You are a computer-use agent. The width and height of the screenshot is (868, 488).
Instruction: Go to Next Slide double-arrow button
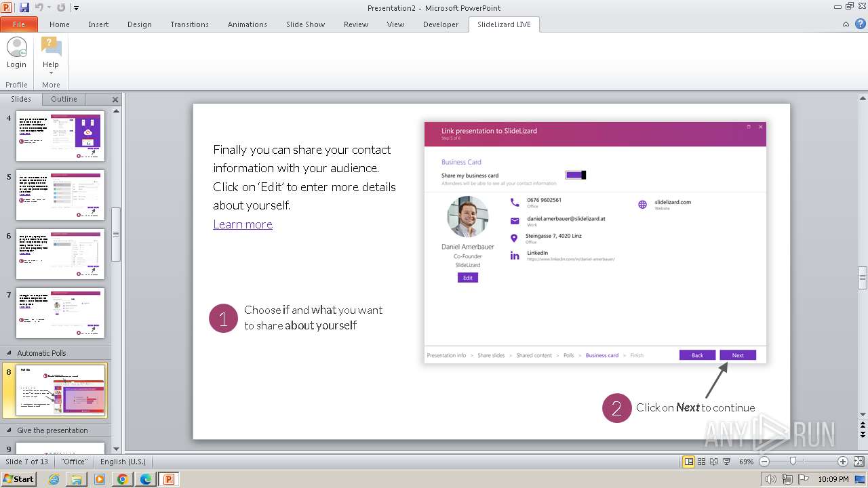[x=863, y=434]
